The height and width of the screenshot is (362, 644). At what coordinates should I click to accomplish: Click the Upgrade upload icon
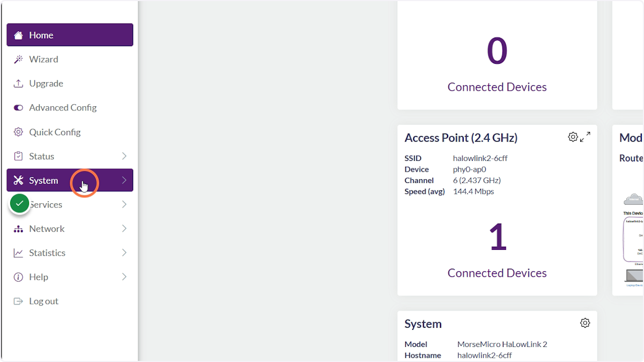coord(18,83)
